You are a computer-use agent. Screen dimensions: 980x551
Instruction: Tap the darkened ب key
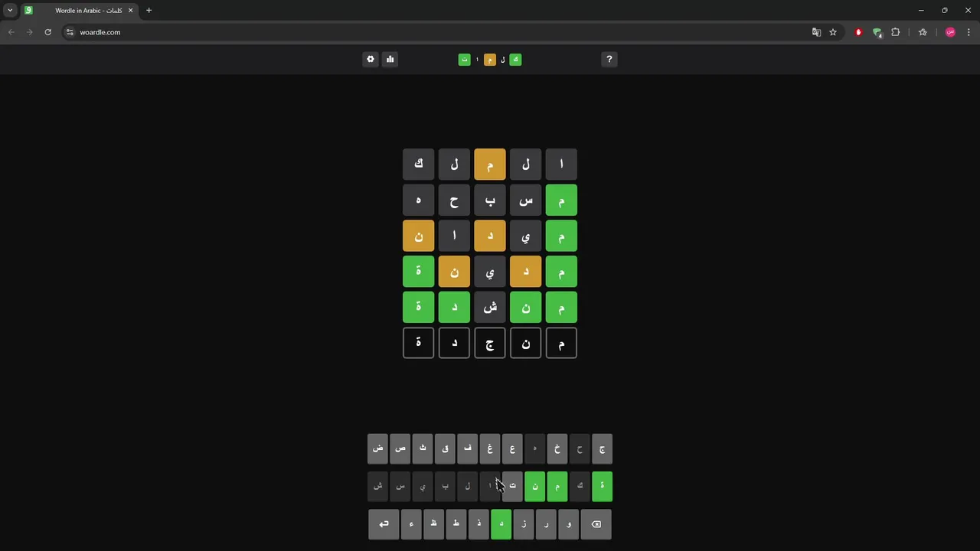[x=445, y=486]
